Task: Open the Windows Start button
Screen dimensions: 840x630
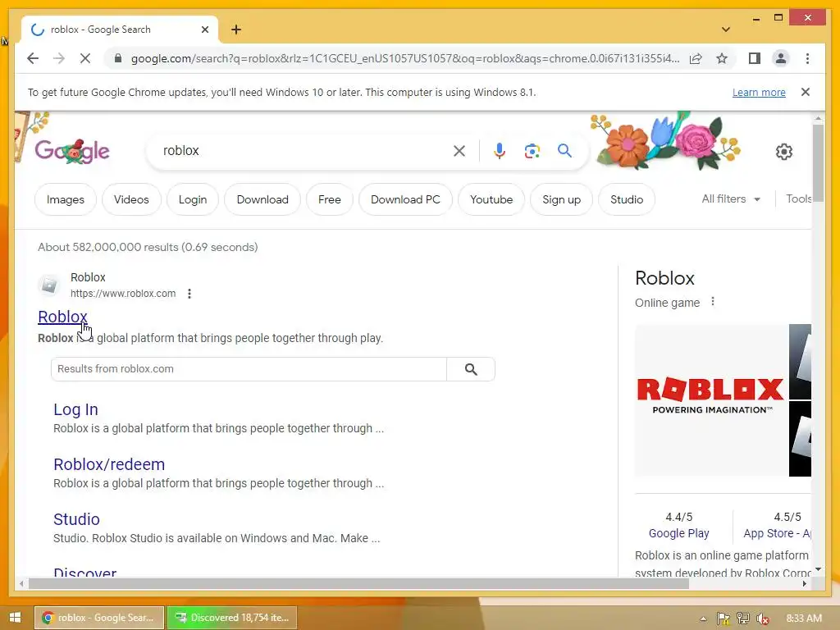Action: (15, 618)
